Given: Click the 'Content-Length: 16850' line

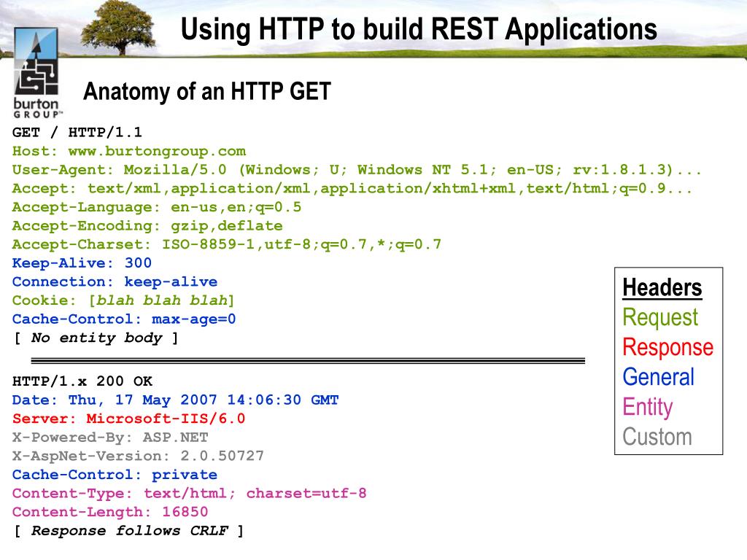Looking at the screenshot, I should coord(110,512).
